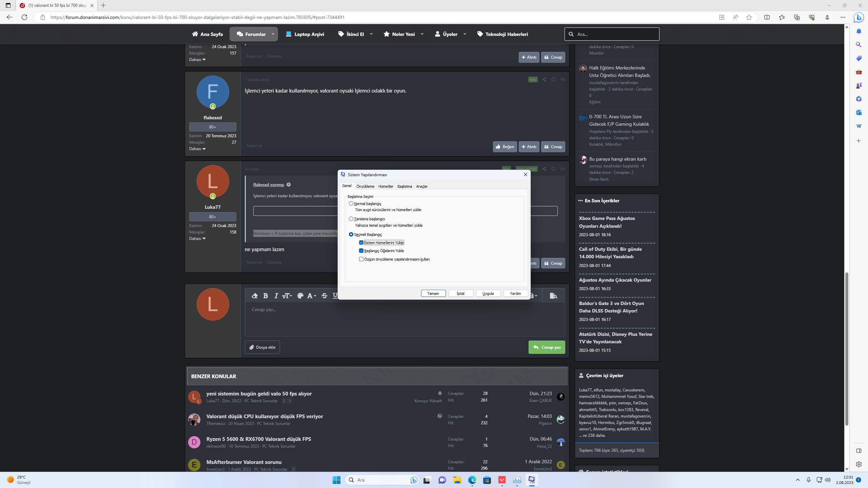Screen dimensions: 868x488
Task: Toggle Bold in the reply editor
Action: (265, 296)
